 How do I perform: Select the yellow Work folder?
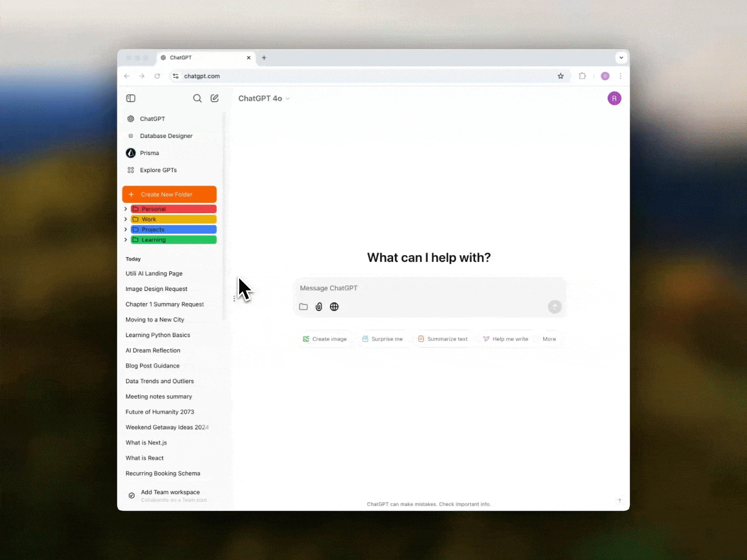[x=173, y=219]
